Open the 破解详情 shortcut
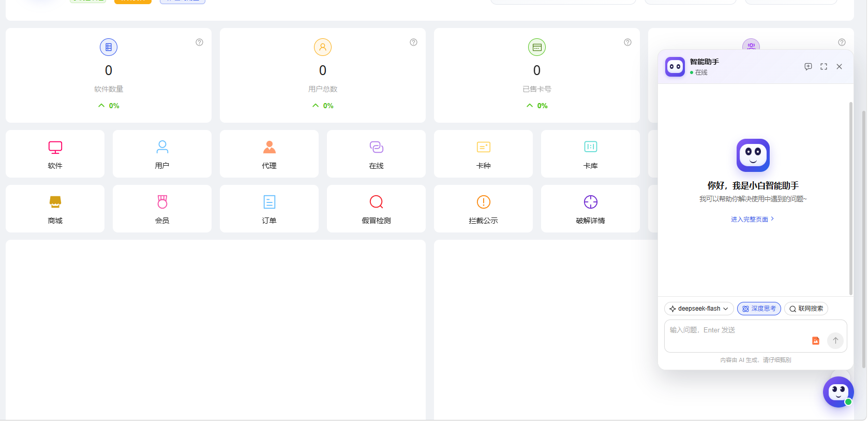 590,209
